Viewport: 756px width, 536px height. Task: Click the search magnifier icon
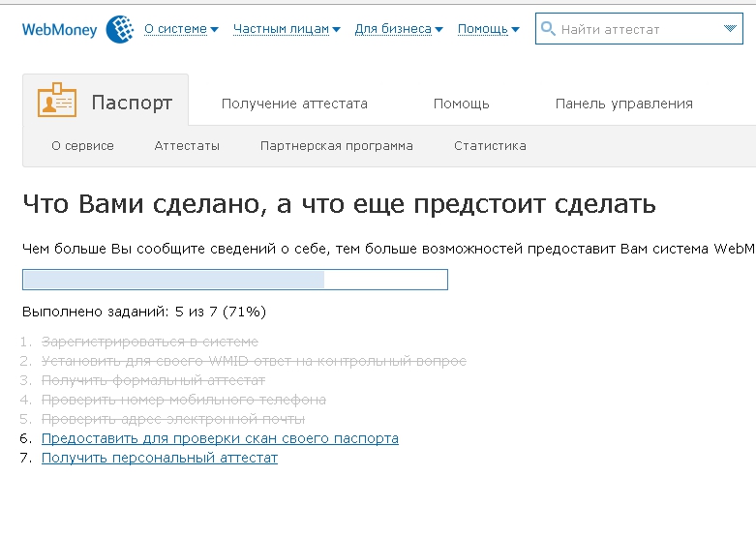(548, 28)
